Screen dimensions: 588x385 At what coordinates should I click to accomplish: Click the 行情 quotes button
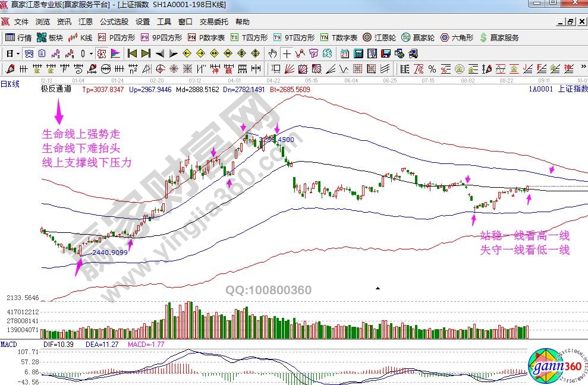pos(18,37)
